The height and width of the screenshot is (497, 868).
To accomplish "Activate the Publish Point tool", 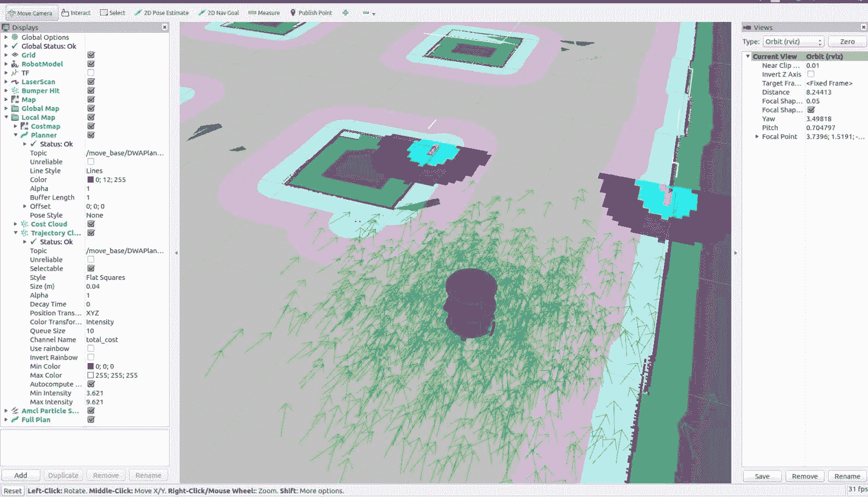I will point(311,13).
